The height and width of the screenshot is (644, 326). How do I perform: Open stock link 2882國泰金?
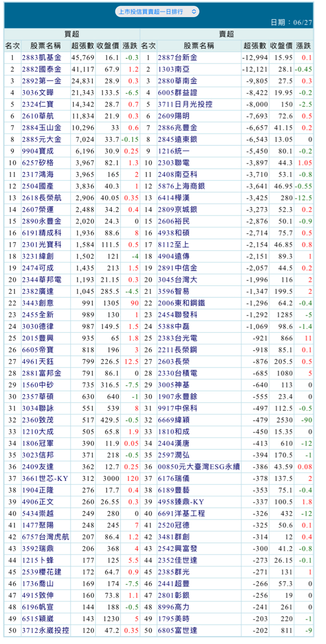pos(42,69)
